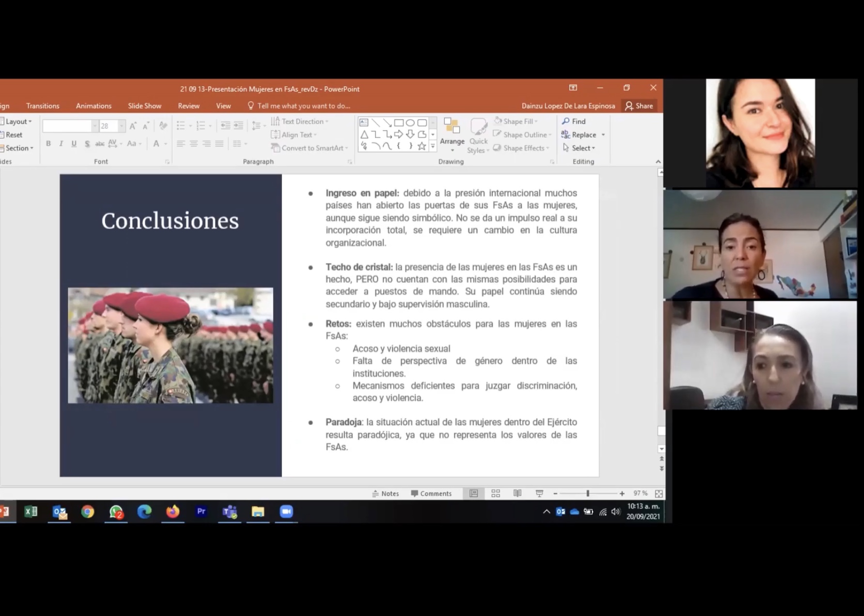
Task: Switch to the Review tab
Action: (x=189, y=106)
